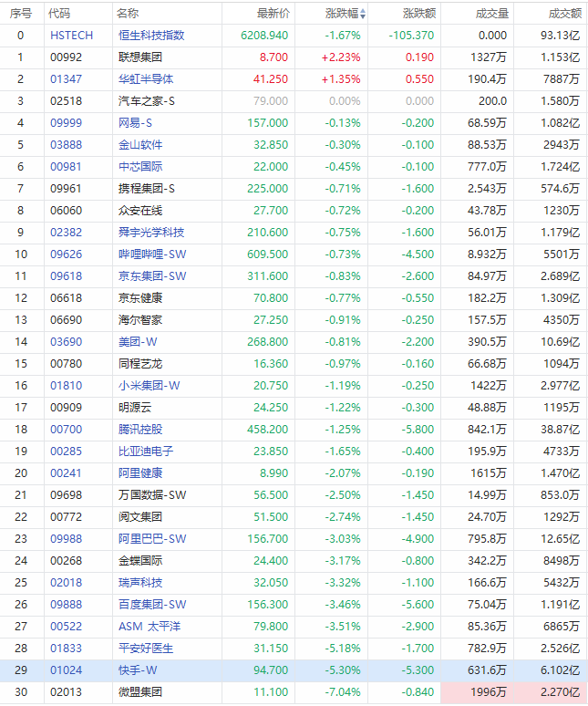Open stock code 09988 link

point(67,539)
